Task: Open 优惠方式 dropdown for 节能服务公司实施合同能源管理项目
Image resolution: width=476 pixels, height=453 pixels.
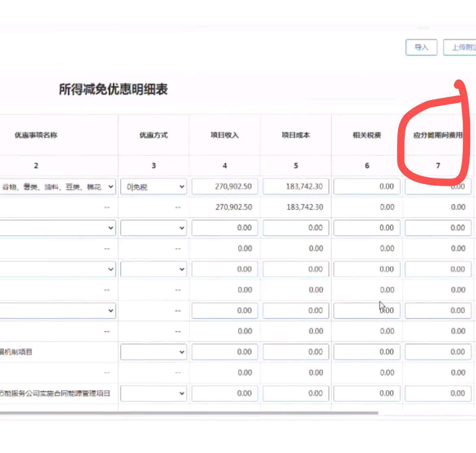Action: click(154, 394)
